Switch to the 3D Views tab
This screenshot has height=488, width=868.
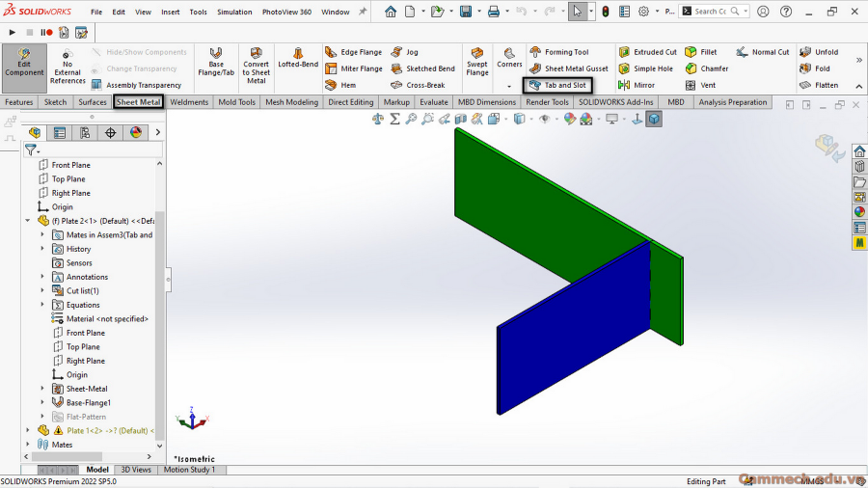click(136, 469)
